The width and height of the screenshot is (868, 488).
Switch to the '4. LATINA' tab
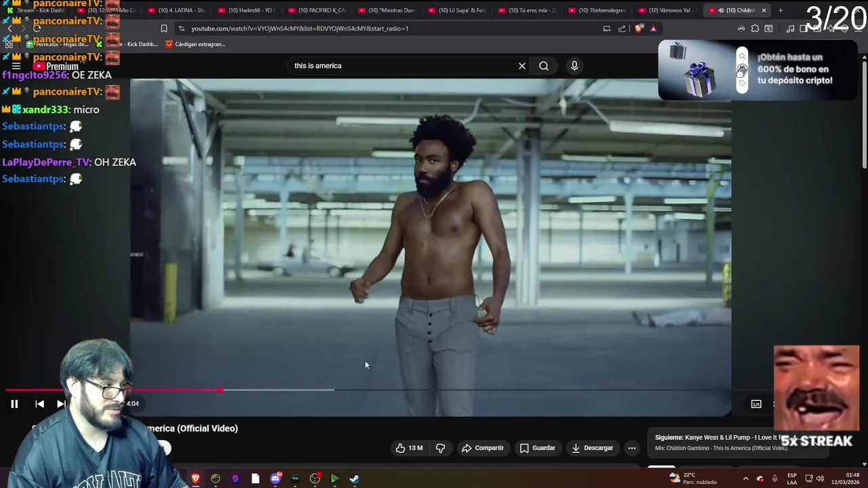tap(177, 10)
